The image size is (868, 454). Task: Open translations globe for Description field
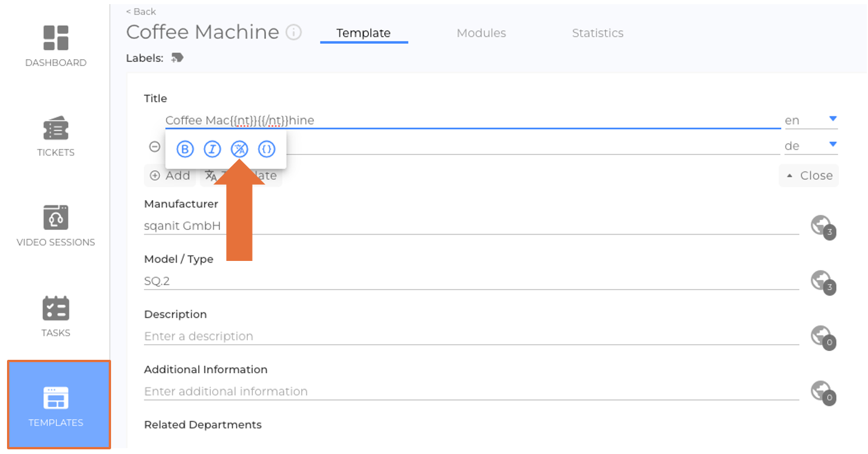(x=822, y=336)
